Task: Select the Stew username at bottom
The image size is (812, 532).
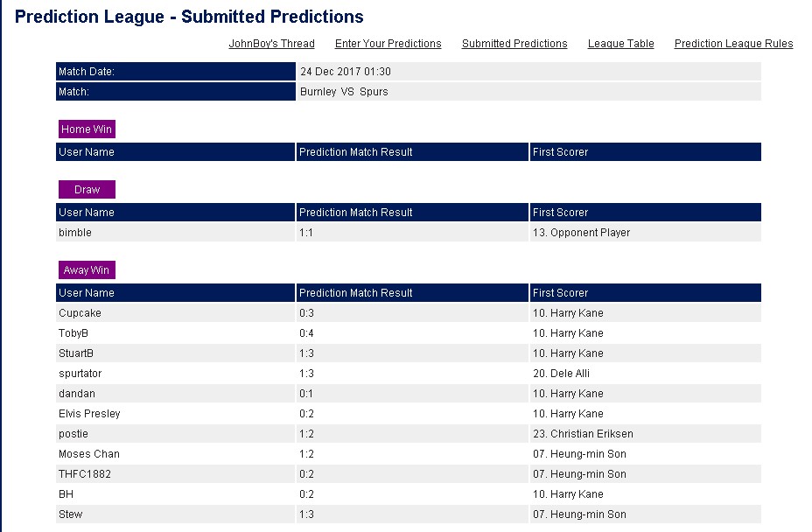Action: tap(70, 514)
